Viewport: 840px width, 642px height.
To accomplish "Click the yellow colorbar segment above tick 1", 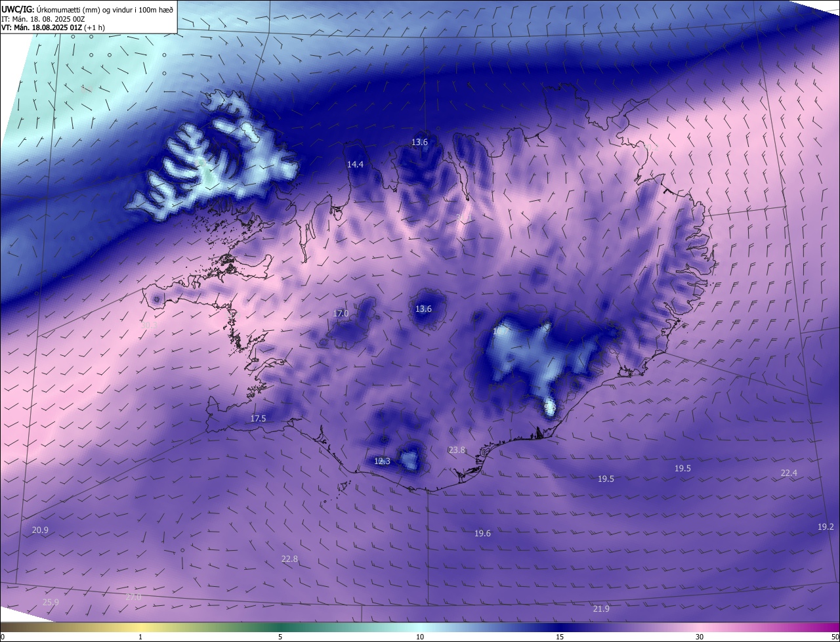I will (140, 628).
